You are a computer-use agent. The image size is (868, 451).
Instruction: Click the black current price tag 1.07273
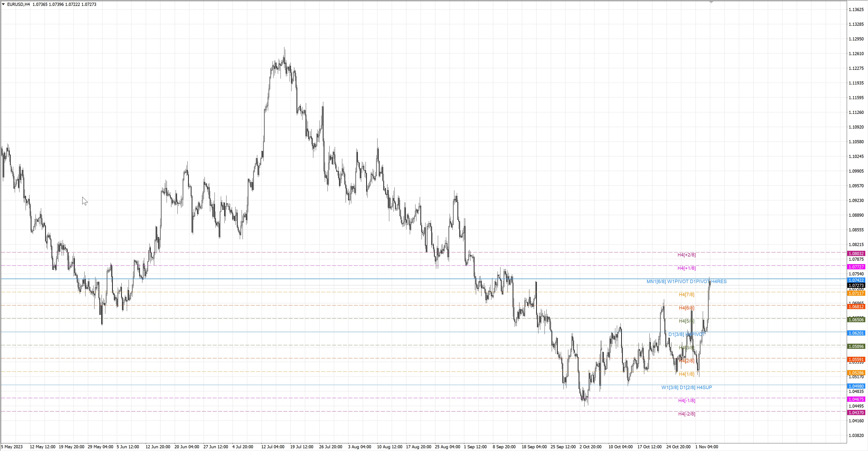pos(856,286)
